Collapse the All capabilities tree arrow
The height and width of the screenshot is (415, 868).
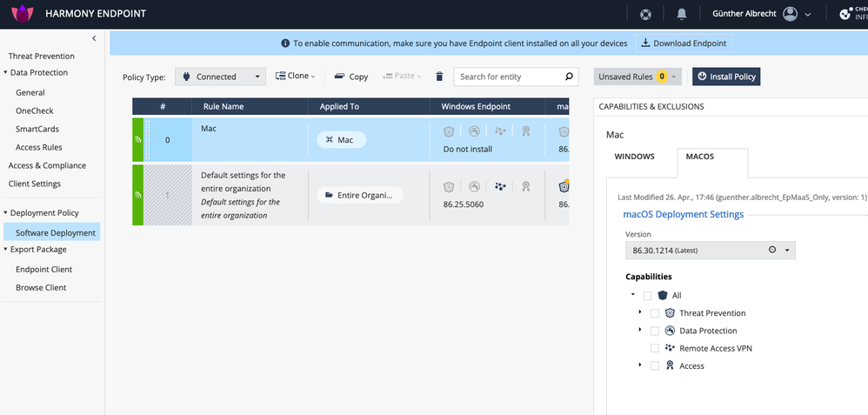pos(632,295)
